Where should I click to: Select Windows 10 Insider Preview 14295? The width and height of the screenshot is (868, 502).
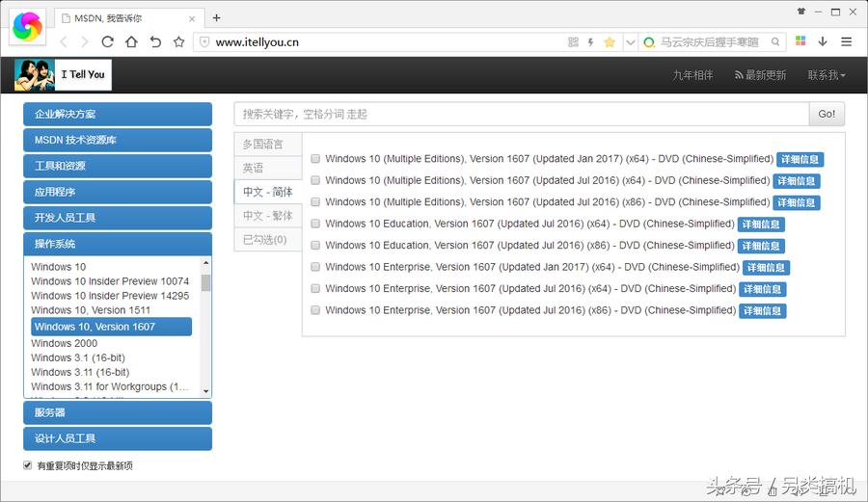(x=110, y=295)
